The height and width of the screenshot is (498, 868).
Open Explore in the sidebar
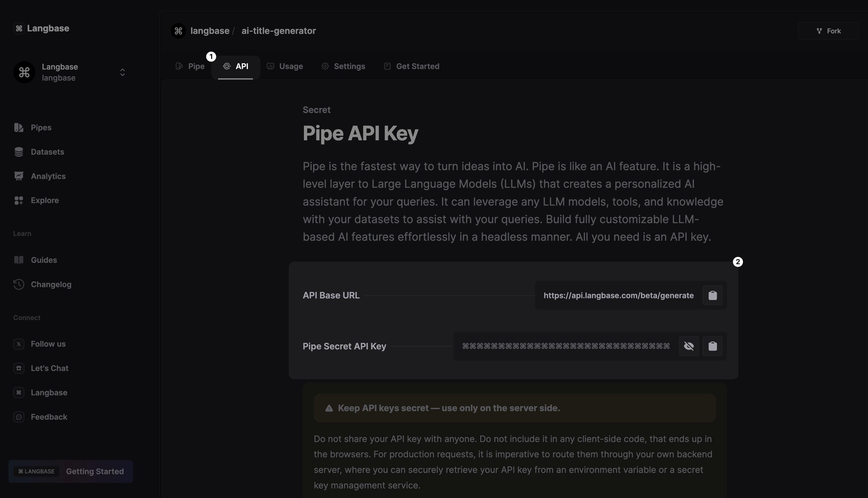coord(45,201)
